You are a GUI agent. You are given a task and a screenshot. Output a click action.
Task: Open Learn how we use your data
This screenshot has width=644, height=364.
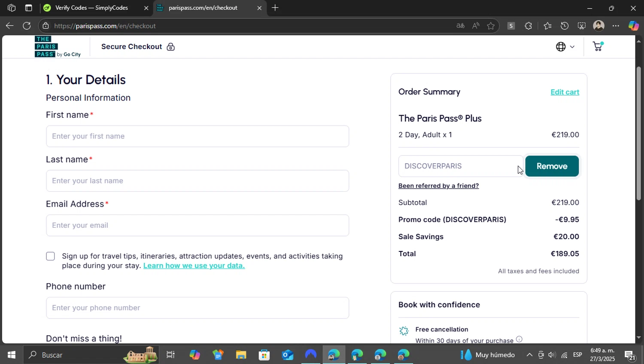[x=194, y=266]
